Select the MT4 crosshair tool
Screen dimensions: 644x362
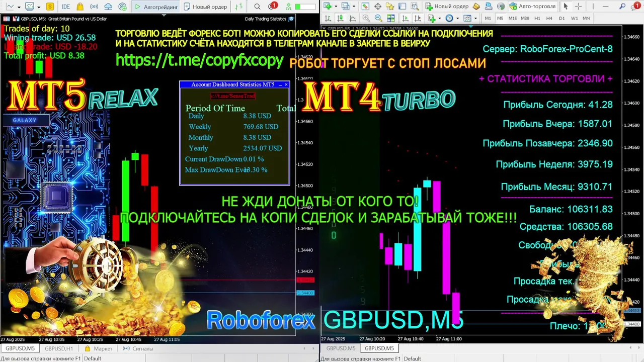click(578, 6)
